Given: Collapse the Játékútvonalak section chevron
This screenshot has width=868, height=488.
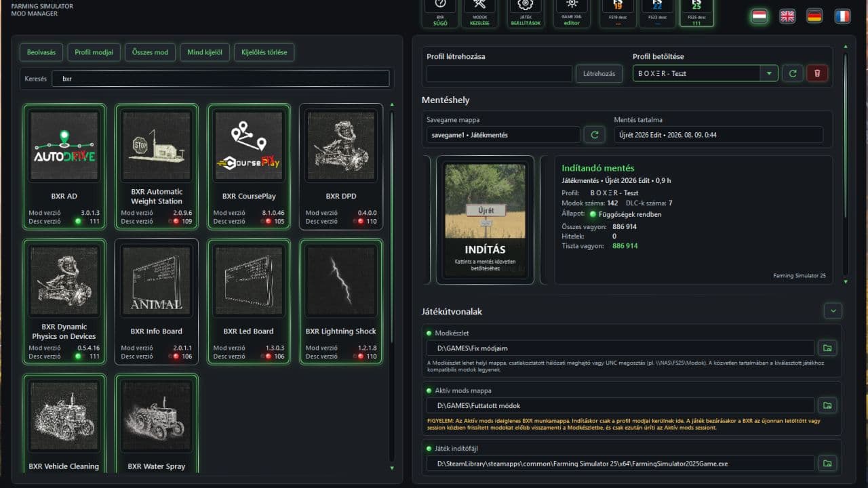Looking at the screenshot, I should pos(833,311).
